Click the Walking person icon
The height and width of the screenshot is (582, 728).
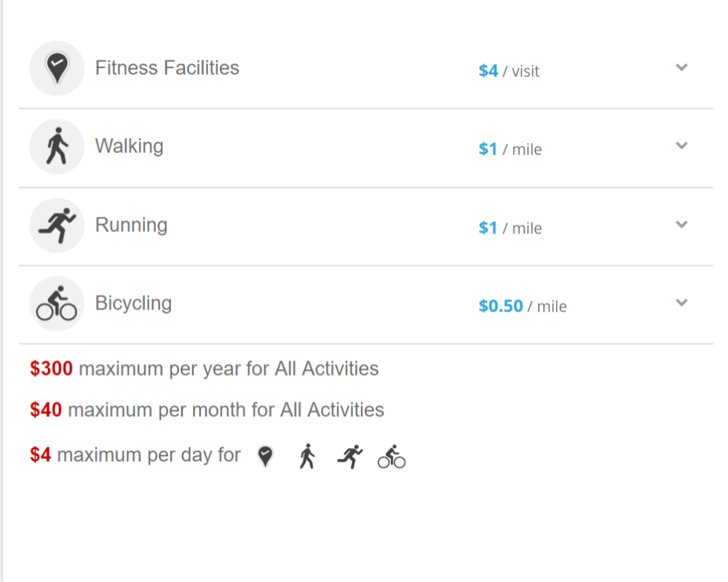pos(57,146)
